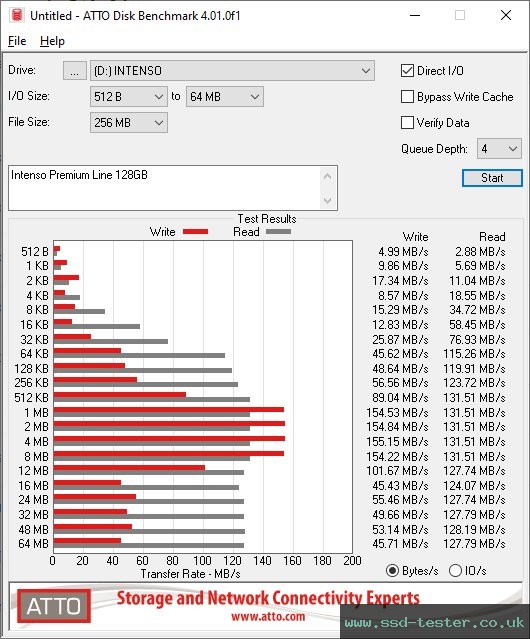Close the ATTO Disk Benchmark window
Image resolution: width=530 pixels, height=639 pixels.
point(506,15)
